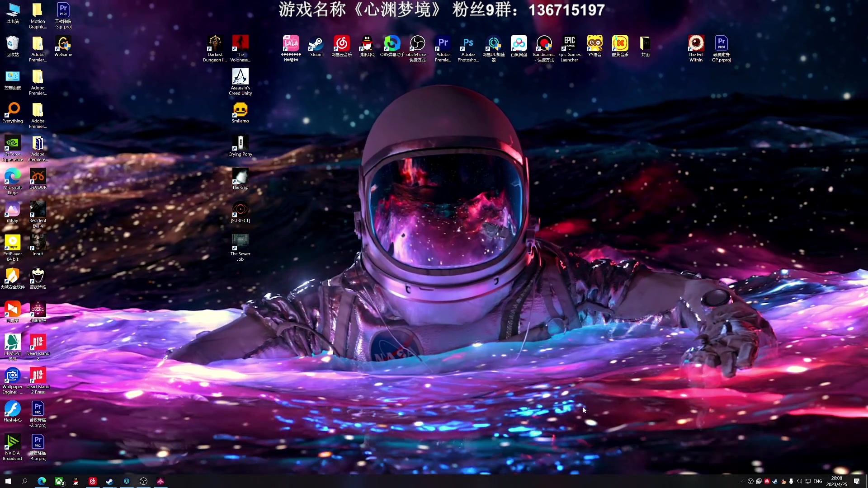
Task: Launch the Inout game icon
Action: pos(38,246)
